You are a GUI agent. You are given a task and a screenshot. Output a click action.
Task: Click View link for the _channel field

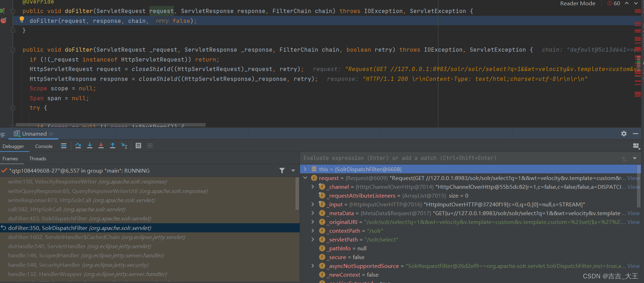(x=633, y=187)
